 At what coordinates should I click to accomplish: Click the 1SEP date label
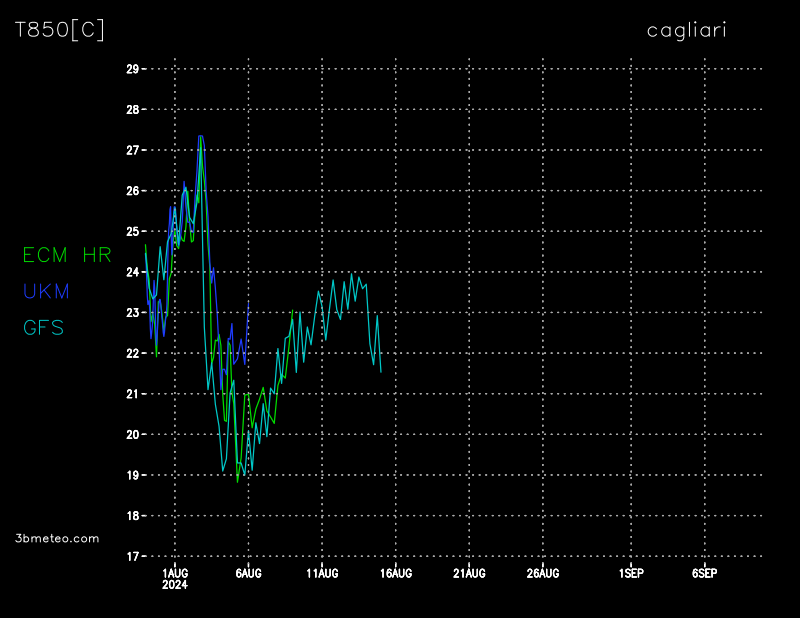(631, 573)
